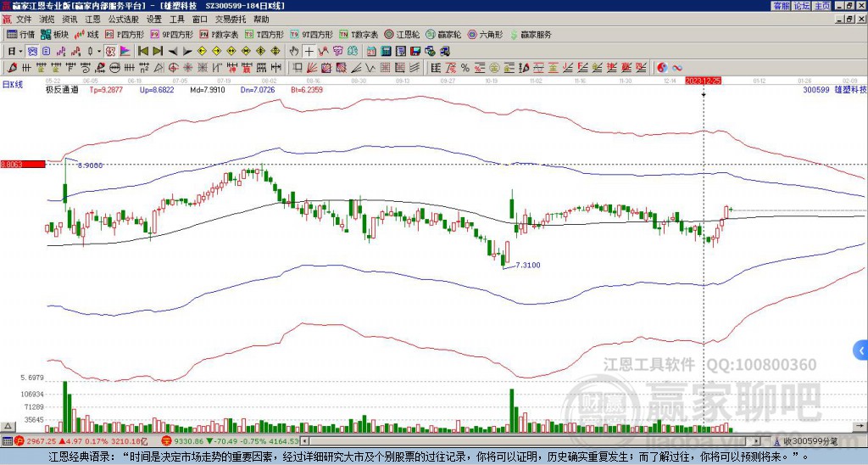The height and width of the screenshot is (465, 868).
Task: Open the 江恩 menu
Action: click(92, 20)
